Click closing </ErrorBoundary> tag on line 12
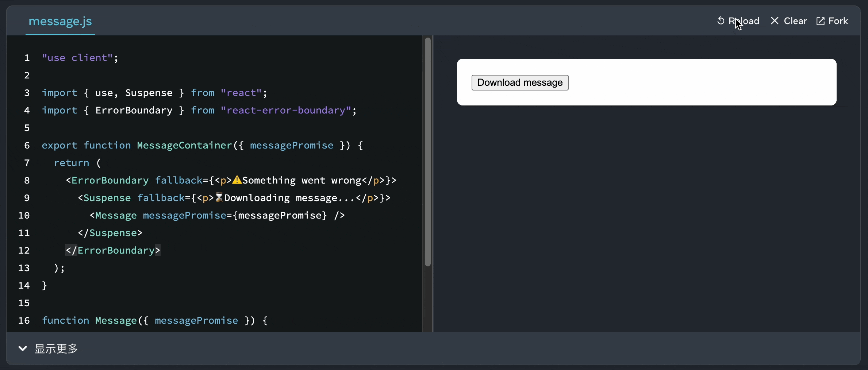 pyautogui.click(x=113, y=250)
